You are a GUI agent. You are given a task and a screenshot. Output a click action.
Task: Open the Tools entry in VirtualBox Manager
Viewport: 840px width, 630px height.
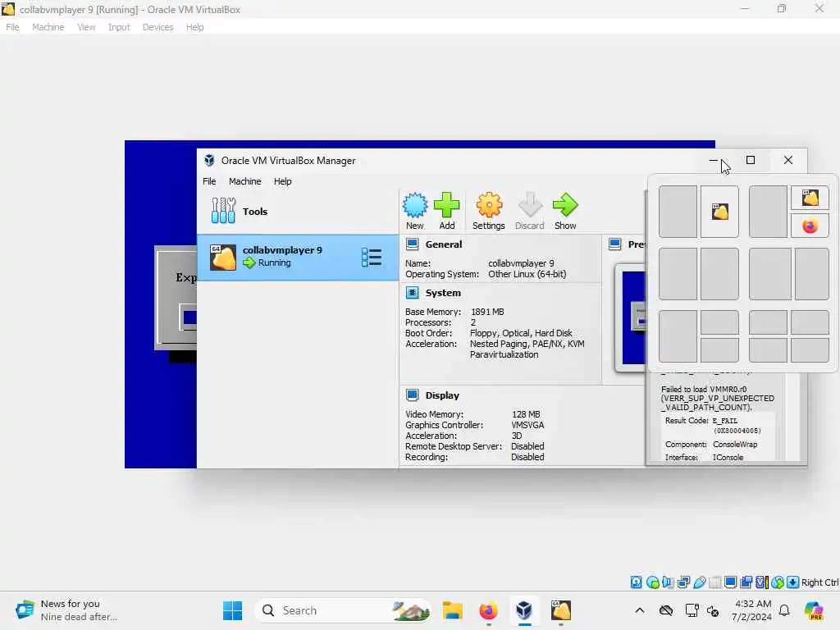tap(298, 211)
